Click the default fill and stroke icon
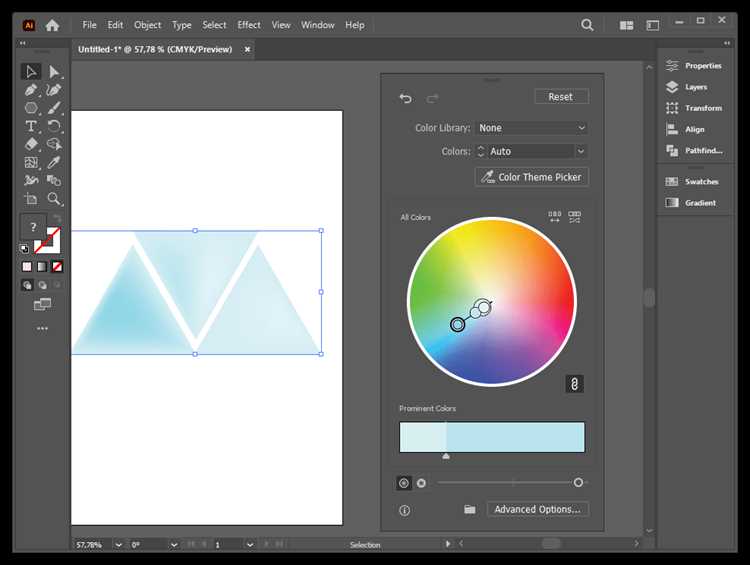750x565 pixels. click(x=24, y=249)
